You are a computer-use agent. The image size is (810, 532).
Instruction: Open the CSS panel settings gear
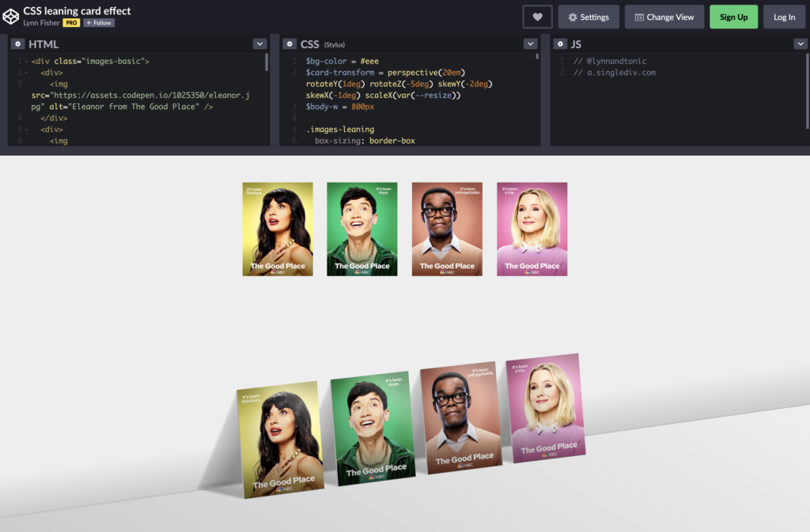coord(290,43)
